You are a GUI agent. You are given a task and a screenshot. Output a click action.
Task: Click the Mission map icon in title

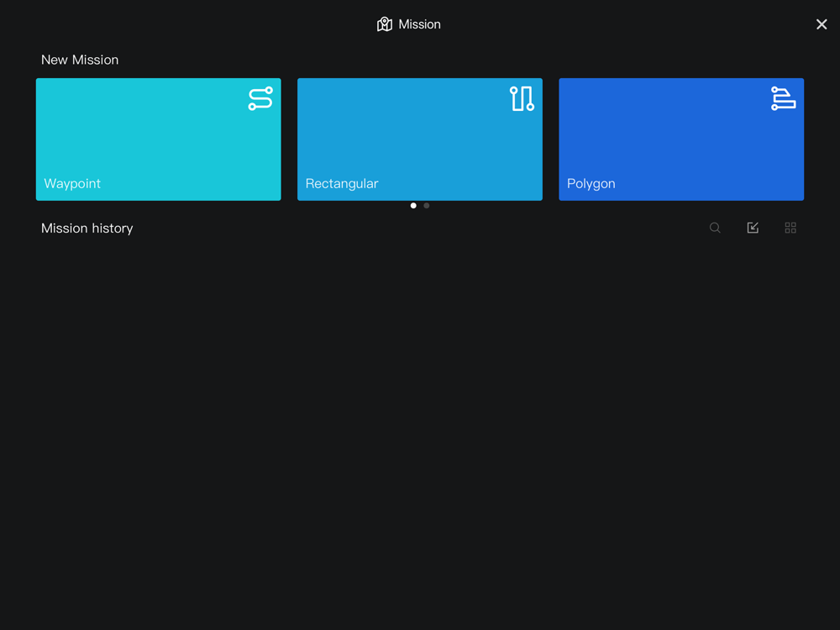pyautogui.click(x=384, y=24)
